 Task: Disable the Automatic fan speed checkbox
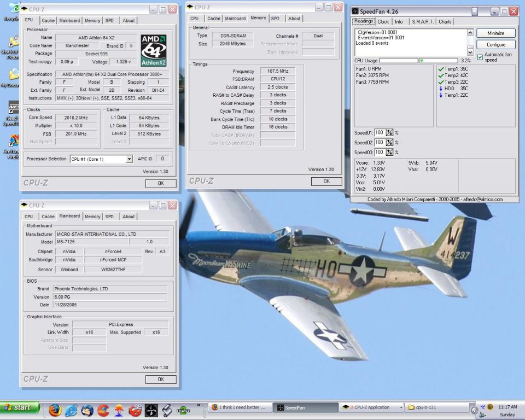click(480, 57)
